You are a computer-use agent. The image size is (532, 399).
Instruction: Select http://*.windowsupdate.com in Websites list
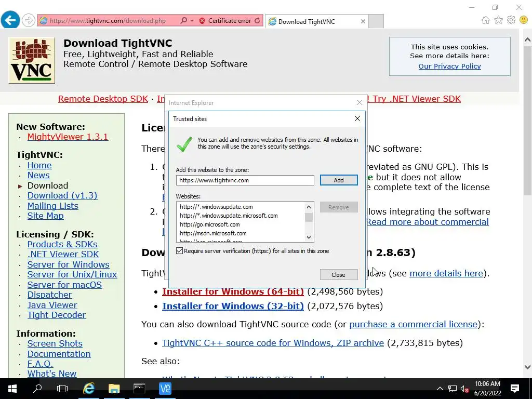tap(216, 207)
